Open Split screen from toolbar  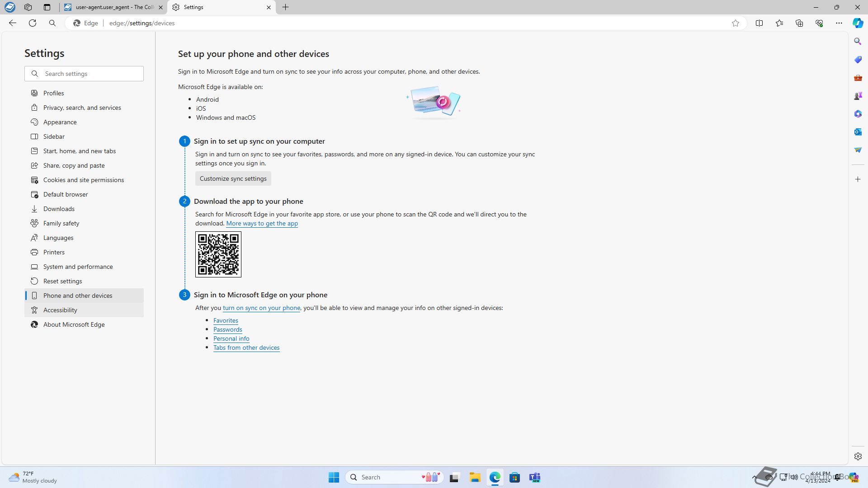pyautogui.click(x=759, y=23)
